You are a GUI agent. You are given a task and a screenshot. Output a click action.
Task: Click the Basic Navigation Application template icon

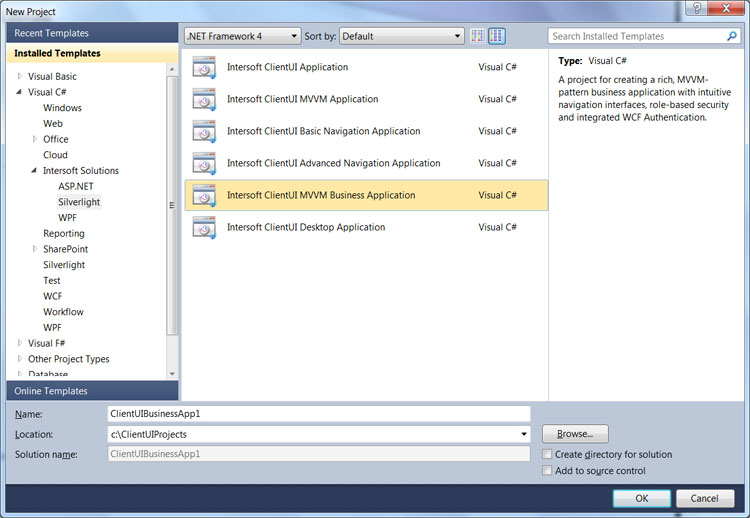[x=204, y=132]
